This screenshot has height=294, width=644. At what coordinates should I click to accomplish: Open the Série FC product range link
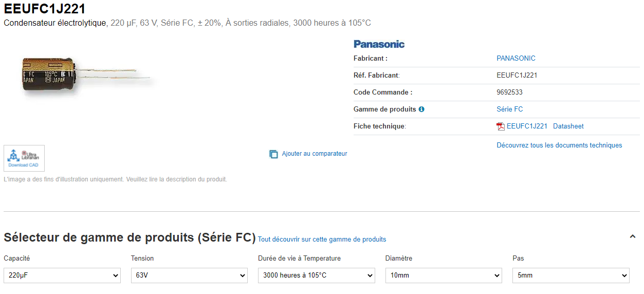coord(509,109)
